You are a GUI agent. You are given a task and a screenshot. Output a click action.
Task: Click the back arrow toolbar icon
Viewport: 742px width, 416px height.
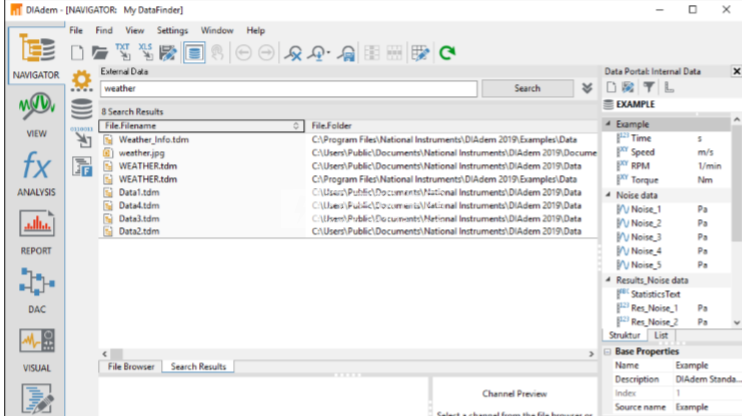(x=243, y=53)
